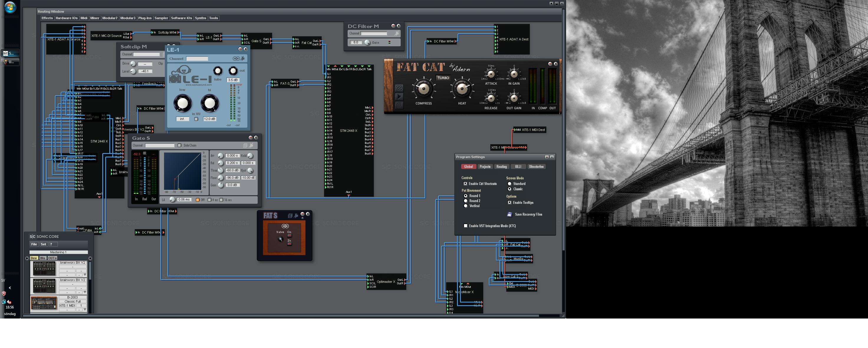This screenshot has width=868, height=348.
Task: Click the Mastering 1 project name field
Action: (x=59, y=252)
